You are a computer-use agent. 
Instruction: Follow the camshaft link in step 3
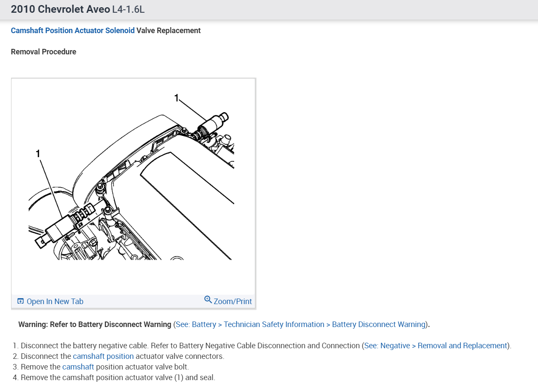click(78, 367)
